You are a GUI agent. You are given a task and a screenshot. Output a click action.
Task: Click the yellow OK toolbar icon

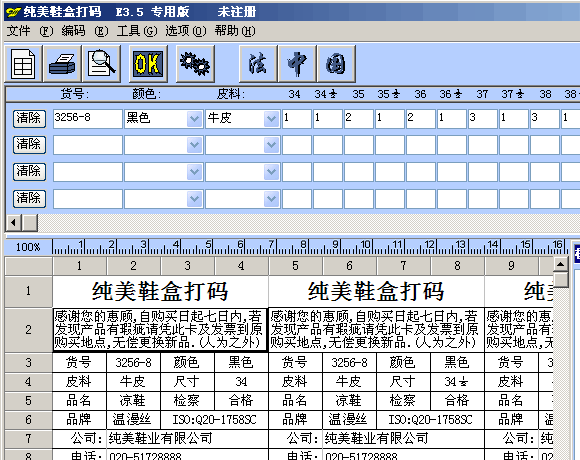coord(148,64)
